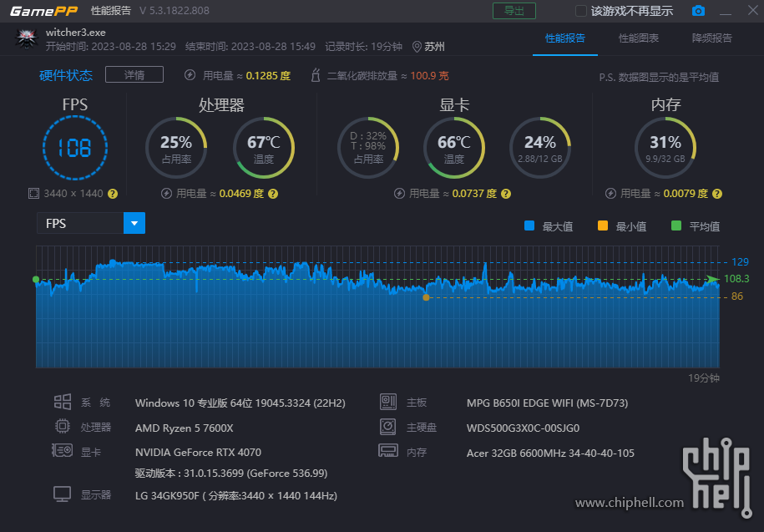Image resolution: width=764 pixels, height=532 pixels.
Task: Click the resolution frame icon by 3440 x 1440
Action: click(33, 194)
